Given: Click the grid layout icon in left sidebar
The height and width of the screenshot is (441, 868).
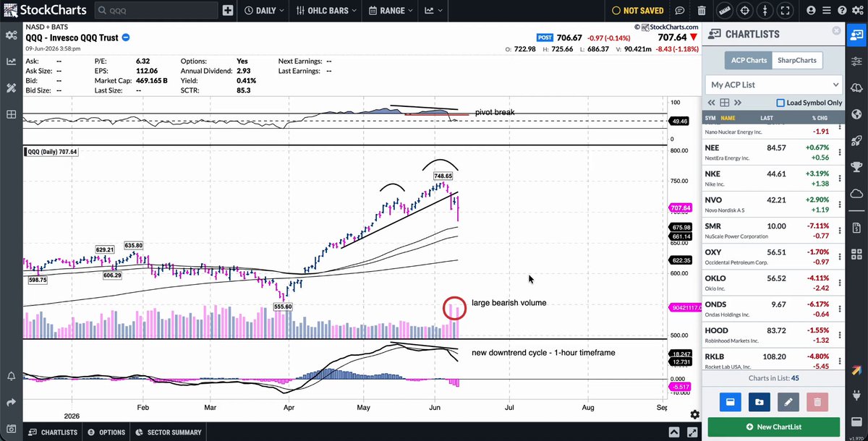Looking at the screenshot, I should click(x=12, y=114).
